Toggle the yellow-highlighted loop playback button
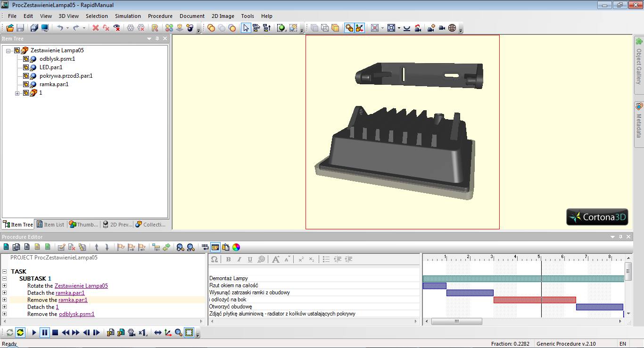Image resolution: width=644 pixels, height=348 pixels. (20, 332)
